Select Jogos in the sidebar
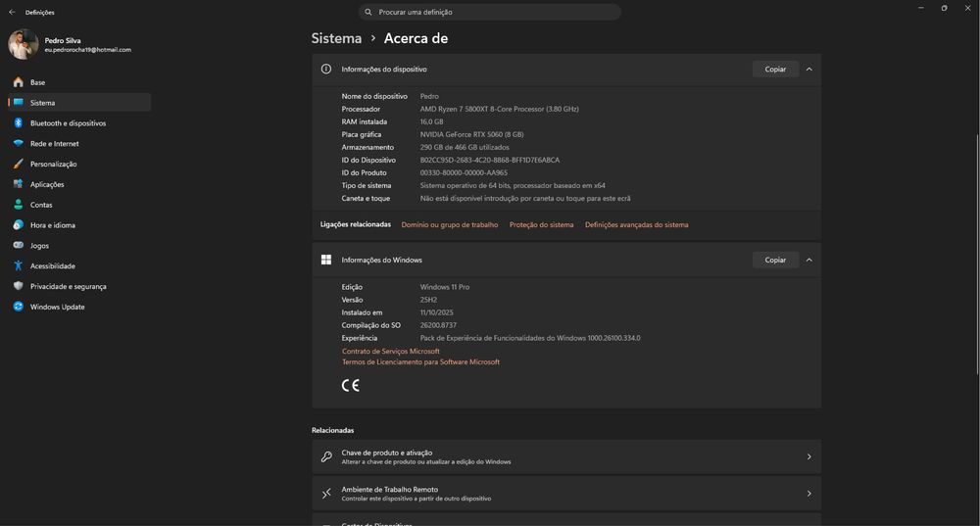 point(79,246)
